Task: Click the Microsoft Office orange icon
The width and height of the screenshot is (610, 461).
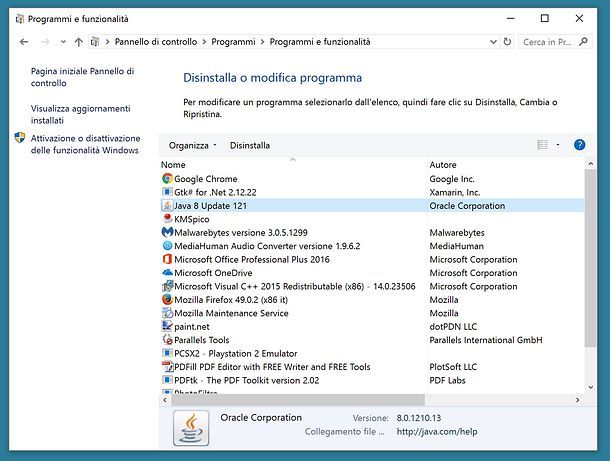Action: point(167,259)
